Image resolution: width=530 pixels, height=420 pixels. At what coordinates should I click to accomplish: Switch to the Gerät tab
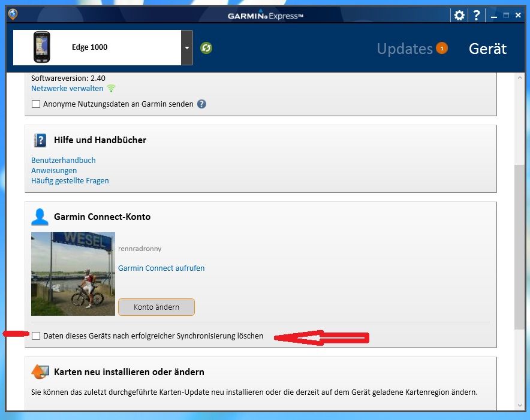[487, 49]
